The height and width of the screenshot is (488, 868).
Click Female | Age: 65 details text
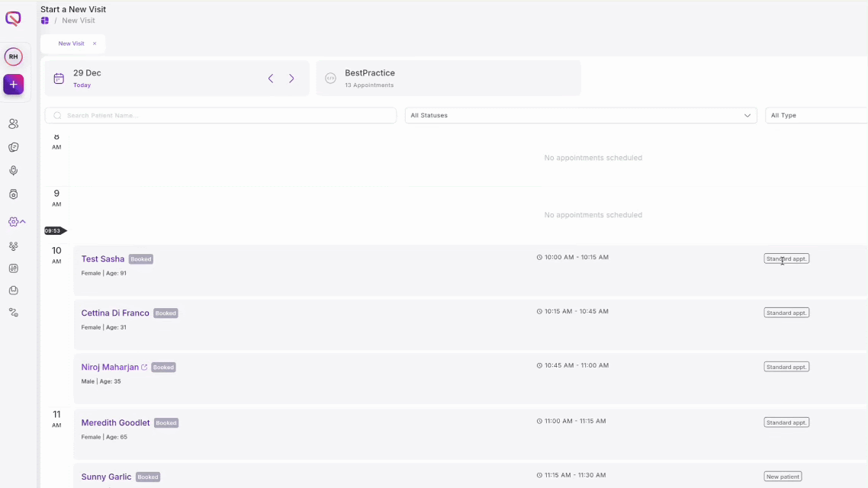(104, 437)
